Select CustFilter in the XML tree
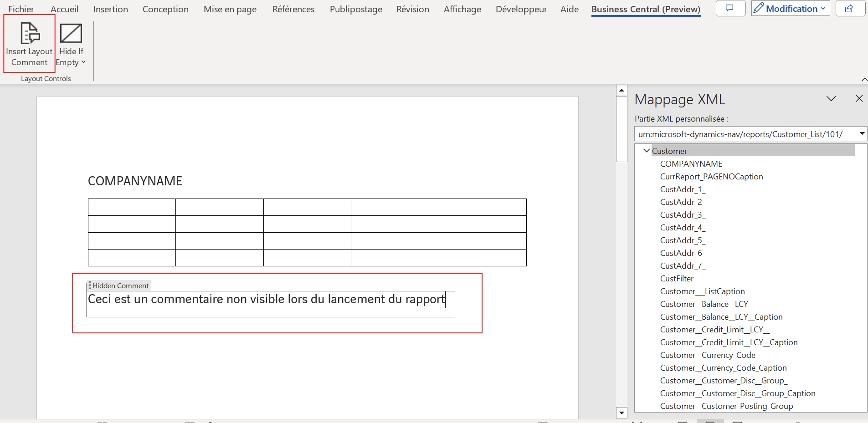The width and height of the screenshot is (868, 423). 677,279
